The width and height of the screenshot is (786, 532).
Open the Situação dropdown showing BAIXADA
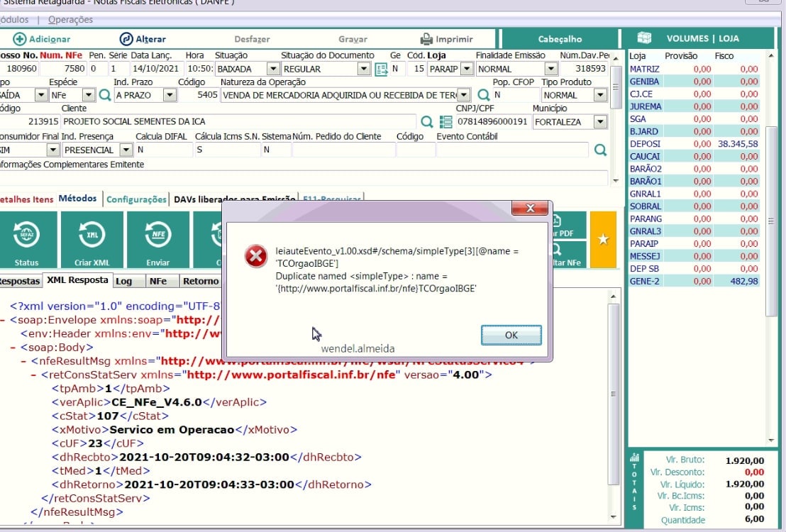click(272, 69)
